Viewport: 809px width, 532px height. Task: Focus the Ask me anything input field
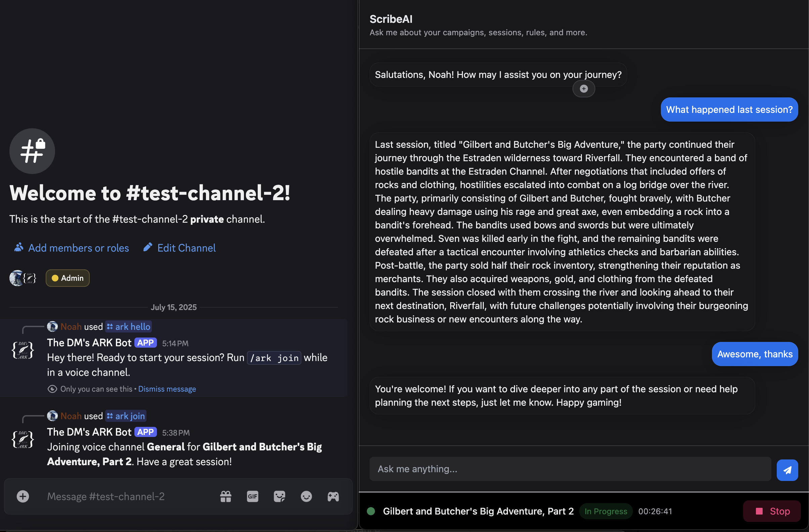coord(570,469)
